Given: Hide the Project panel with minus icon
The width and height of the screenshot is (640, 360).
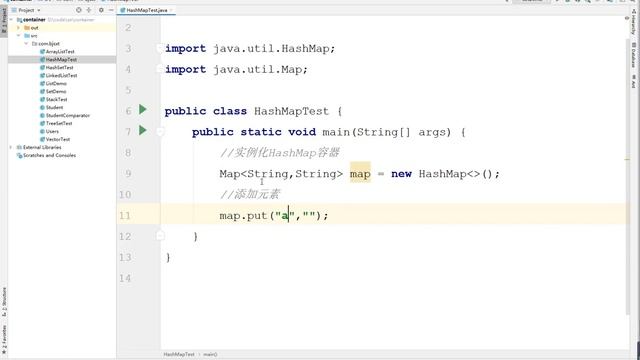Looking at the screenshot, I should click(111, 10).
